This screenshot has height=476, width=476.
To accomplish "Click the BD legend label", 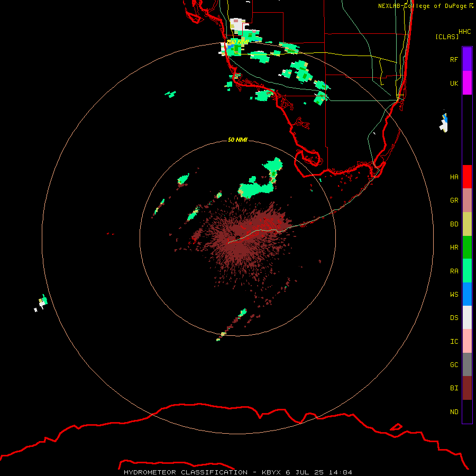I will 454,224.
